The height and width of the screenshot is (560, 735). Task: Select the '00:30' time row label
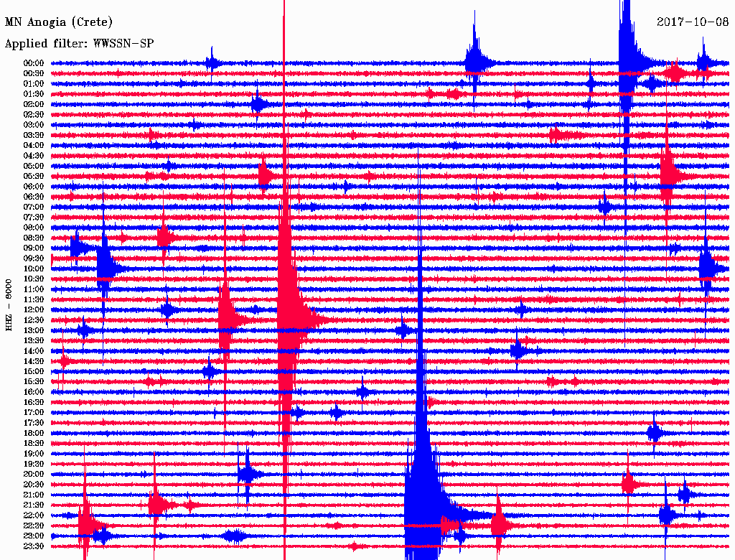tap(34, 73)
